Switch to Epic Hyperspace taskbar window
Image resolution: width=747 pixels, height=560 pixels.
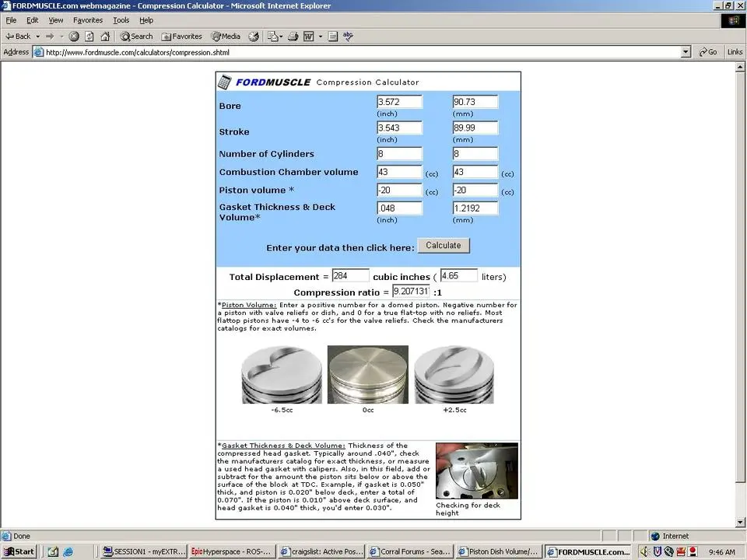pyautogui.click(x=232, y=551)
